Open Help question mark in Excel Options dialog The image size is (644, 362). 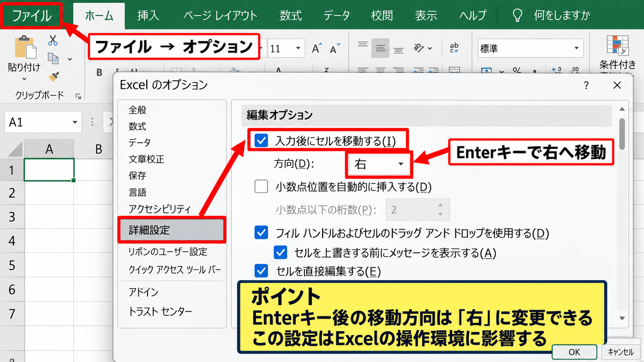586,85
